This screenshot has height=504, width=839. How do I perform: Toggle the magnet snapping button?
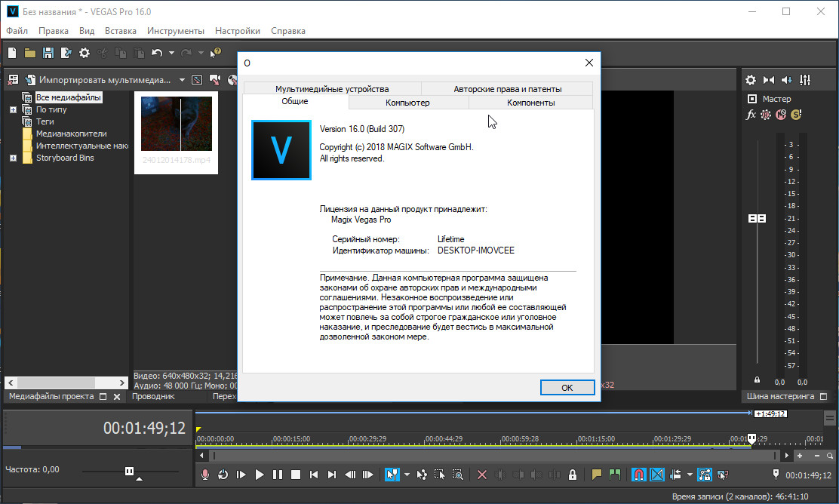[x=638, y=475]
